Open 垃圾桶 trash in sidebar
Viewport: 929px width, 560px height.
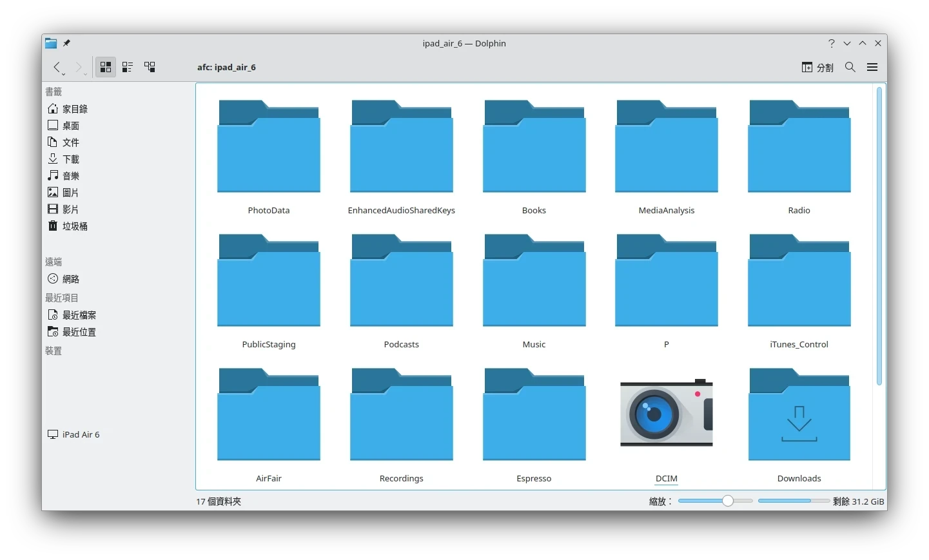pyautogui.click(x=75, y=226)
